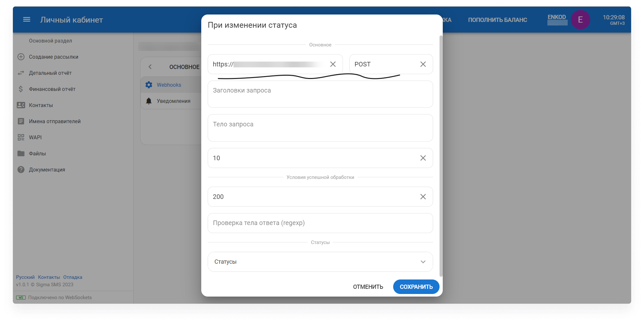Click the WS WebSockets status icon
644x323 pixels.
(21, 298)
